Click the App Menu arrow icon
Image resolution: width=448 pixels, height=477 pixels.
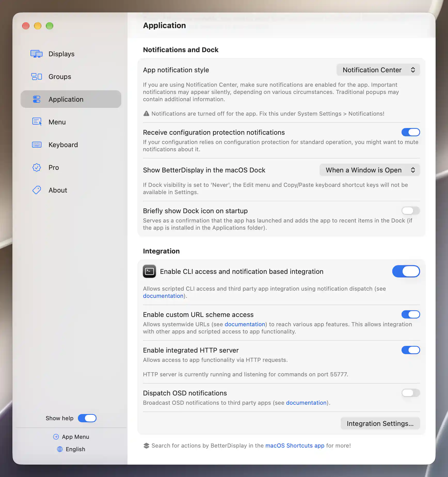click(56, 437)
